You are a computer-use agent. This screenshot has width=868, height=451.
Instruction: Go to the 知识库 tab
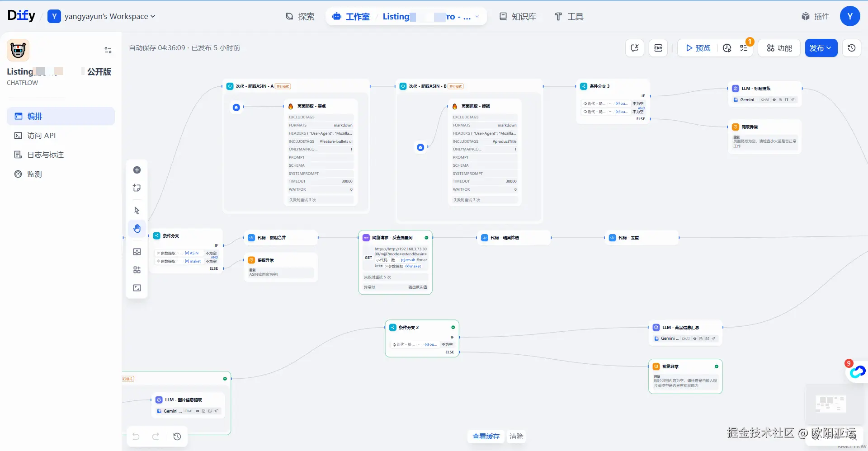click(518, 17)
